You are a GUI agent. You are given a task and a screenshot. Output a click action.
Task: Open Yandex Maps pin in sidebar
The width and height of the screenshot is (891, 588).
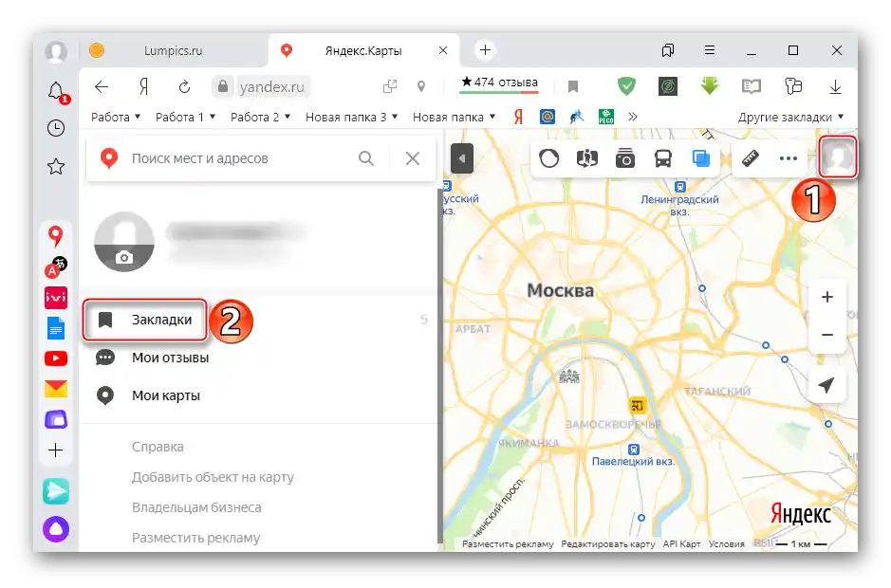click(x=55, y=235)
